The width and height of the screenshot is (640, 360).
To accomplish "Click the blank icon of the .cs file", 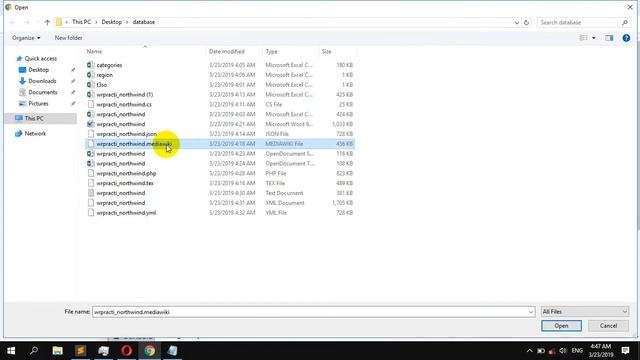I will [x=91, y=104].
